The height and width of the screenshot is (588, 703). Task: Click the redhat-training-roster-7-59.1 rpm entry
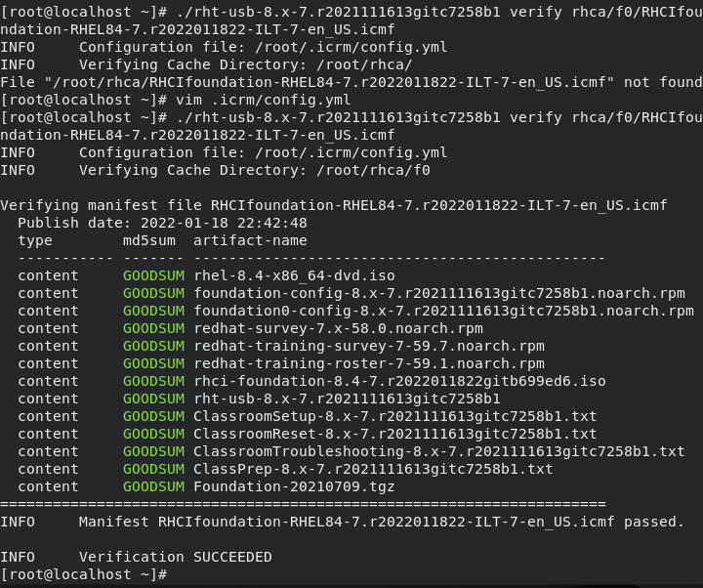(x=368, y=363)
